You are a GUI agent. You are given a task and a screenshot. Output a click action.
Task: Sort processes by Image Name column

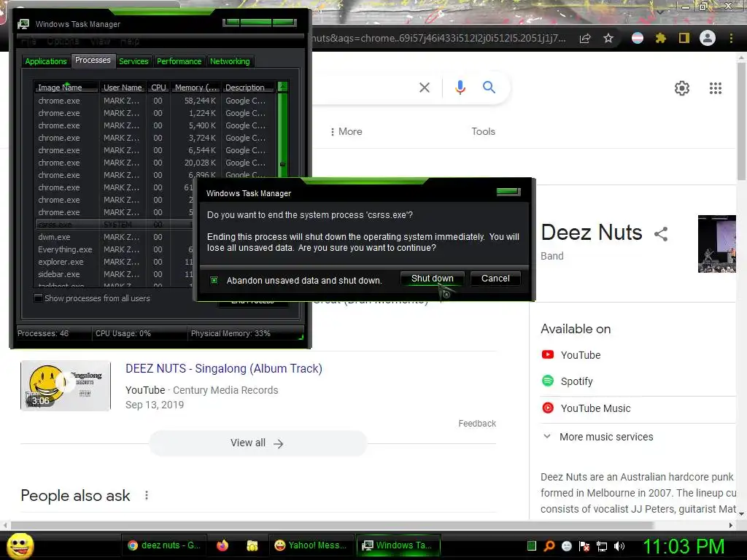point(66,87)
